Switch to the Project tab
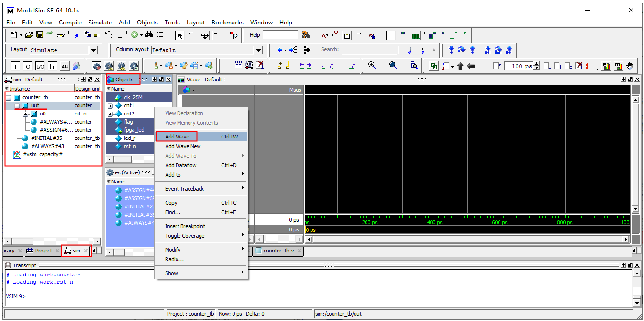The width and height of the screenshot is (644, 321). [x=44, y=251]
